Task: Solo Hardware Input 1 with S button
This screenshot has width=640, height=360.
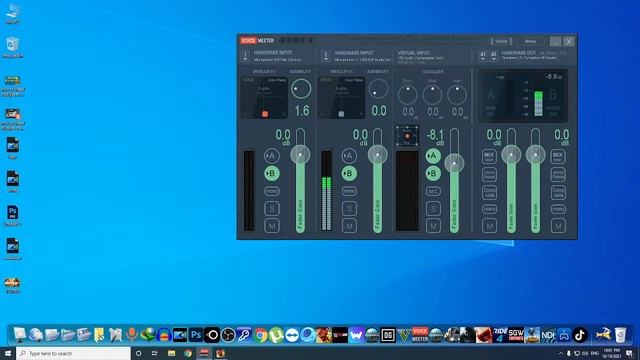Action: 272,209
